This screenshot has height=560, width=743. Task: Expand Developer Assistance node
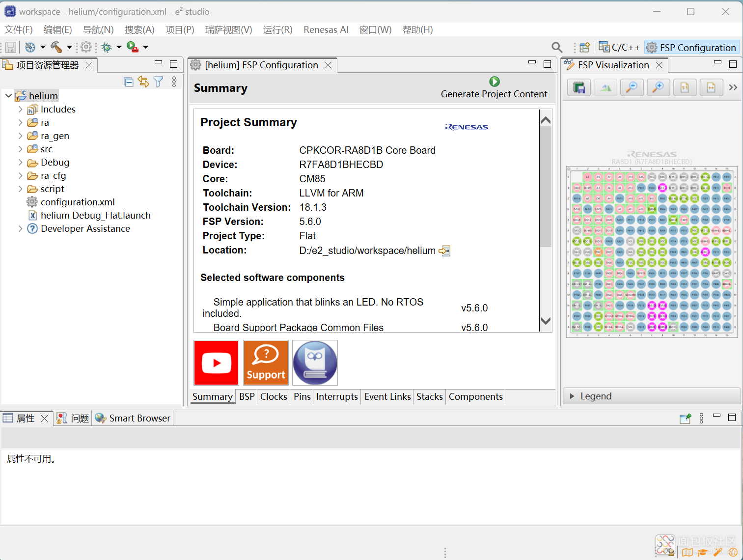click(x=20, y=228)
